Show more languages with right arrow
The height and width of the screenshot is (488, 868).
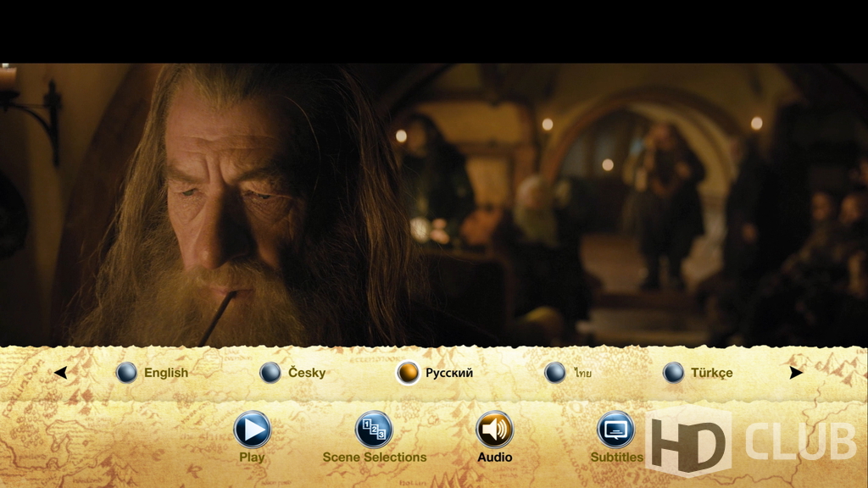pyautogui.click(x=796, y=373)
